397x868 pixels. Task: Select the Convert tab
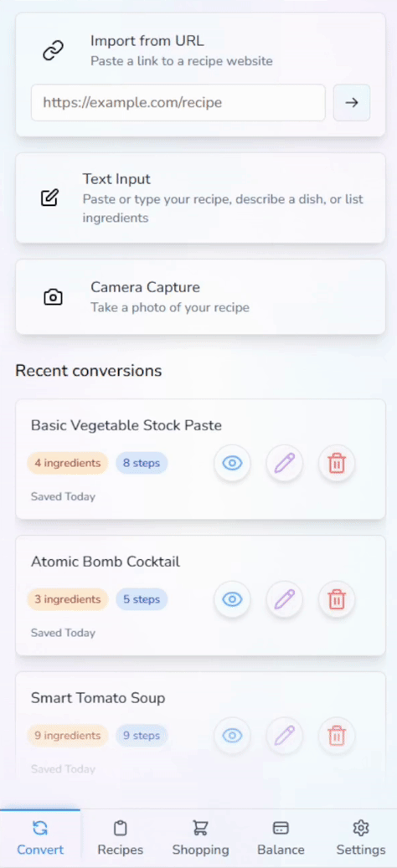pyautogui.click(x=40, y=838)
